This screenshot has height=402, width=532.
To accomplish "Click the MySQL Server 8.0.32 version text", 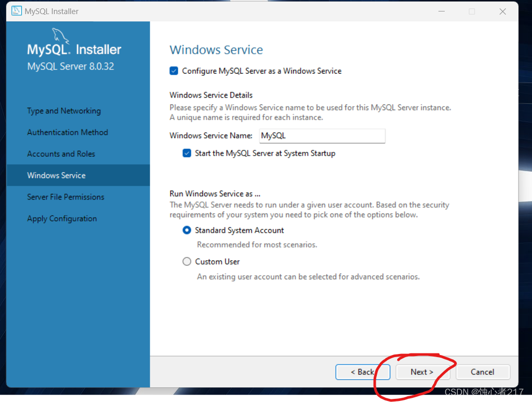I will (71, 66).
